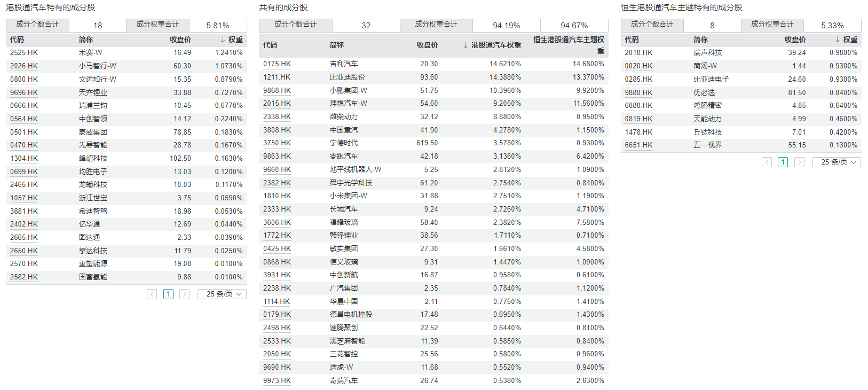Open stock code 1211.HK

(x=277, y=77)
